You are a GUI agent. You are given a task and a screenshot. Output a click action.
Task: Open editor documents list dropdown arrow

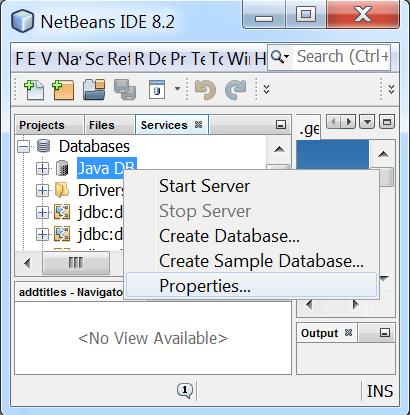click(367, 122)
